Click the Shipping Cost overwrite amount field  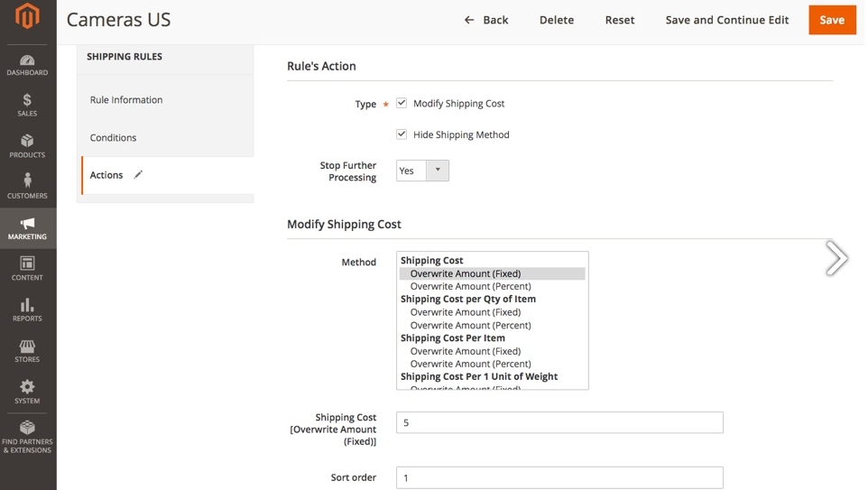coord(559,422)
